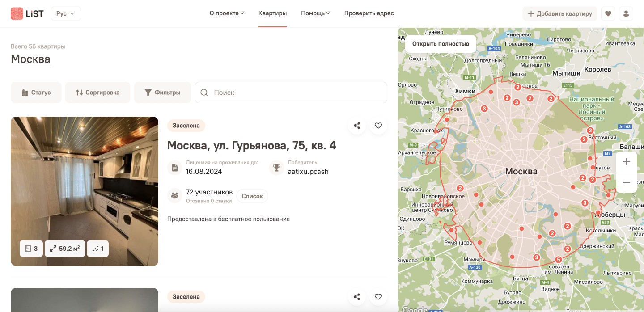
Task: Click the Заселена status badge of first listing
Action: pos(186,126)
